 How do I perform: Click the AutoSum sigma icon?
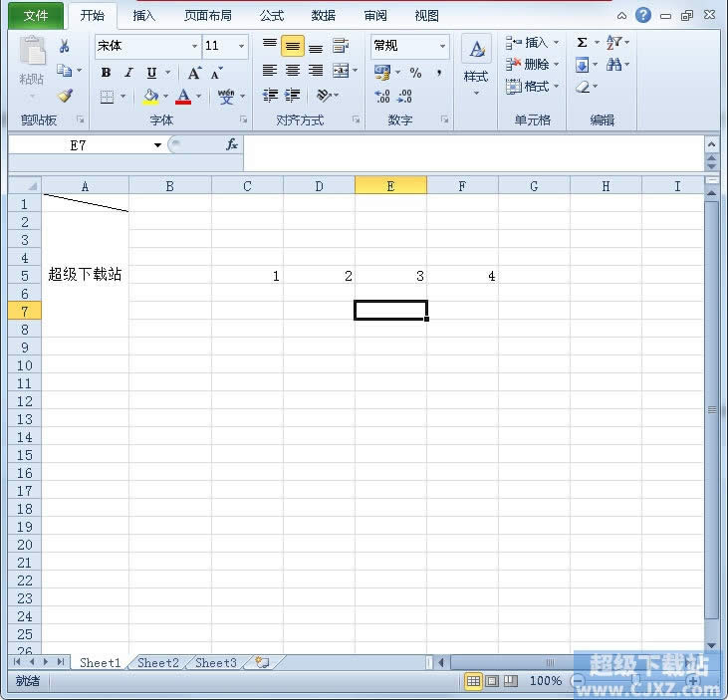tap(582, 43)
